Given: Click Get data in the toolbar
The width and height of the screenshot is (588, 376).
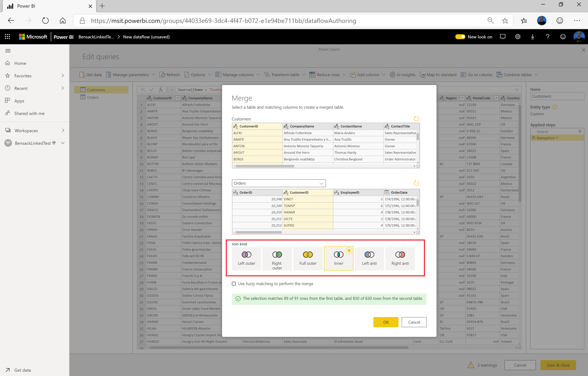Looking at the screenshot, I should [x=90, y=74].
